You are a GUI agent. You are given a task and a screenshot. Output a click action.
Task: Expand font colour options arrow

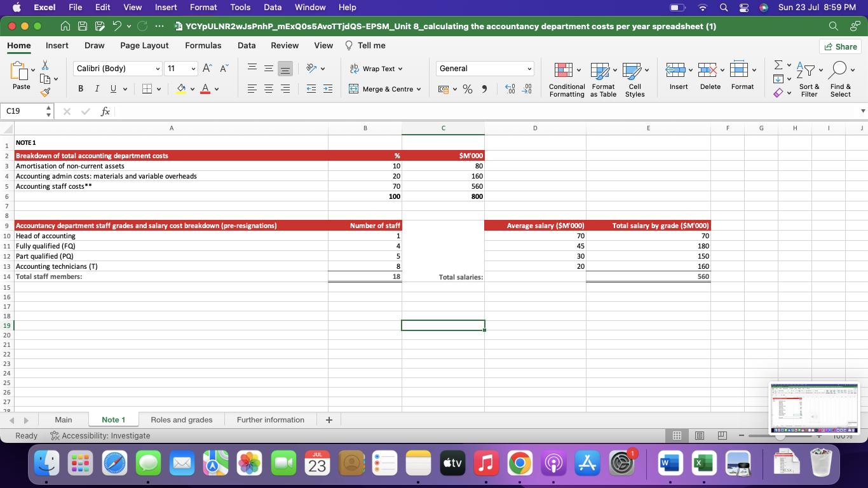tap(217, 89)
